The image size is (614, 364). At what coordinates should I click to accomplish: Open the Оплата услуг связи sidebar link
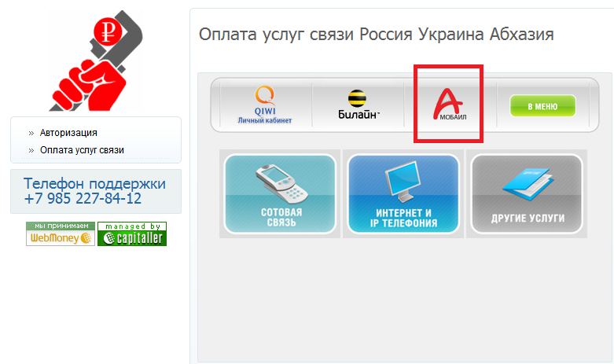[x=82, y=150]
